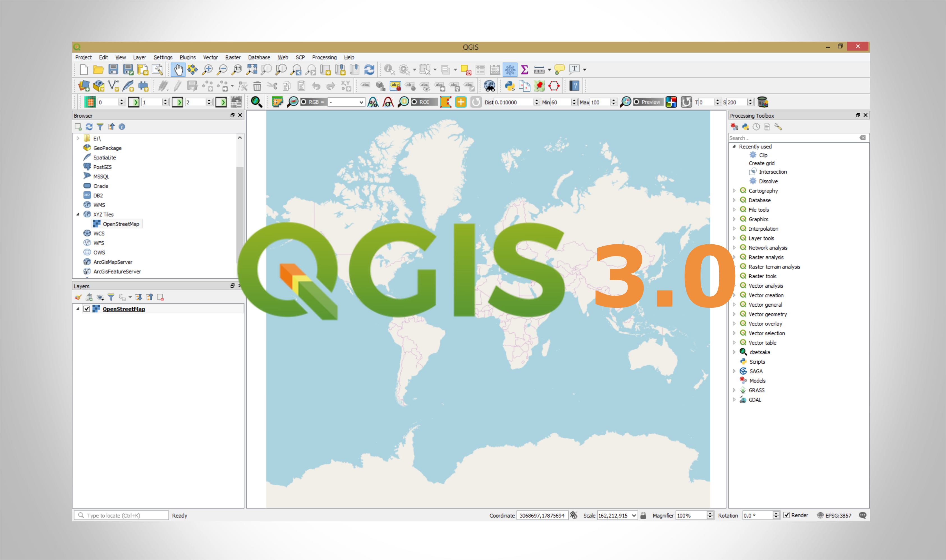Viewport: 946px width, 560px height.
Task: Toggle the RGB = radio button
Action: [304, 102]
